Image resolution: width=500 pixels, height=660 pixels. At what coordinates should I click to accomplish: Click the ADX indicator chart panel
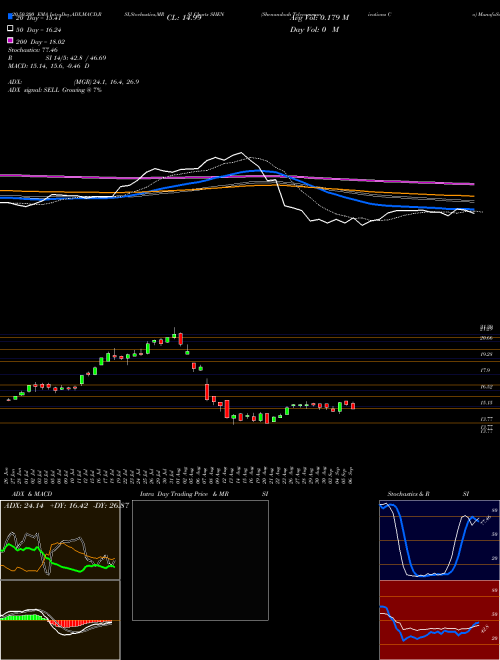click(x=60, y=540)
